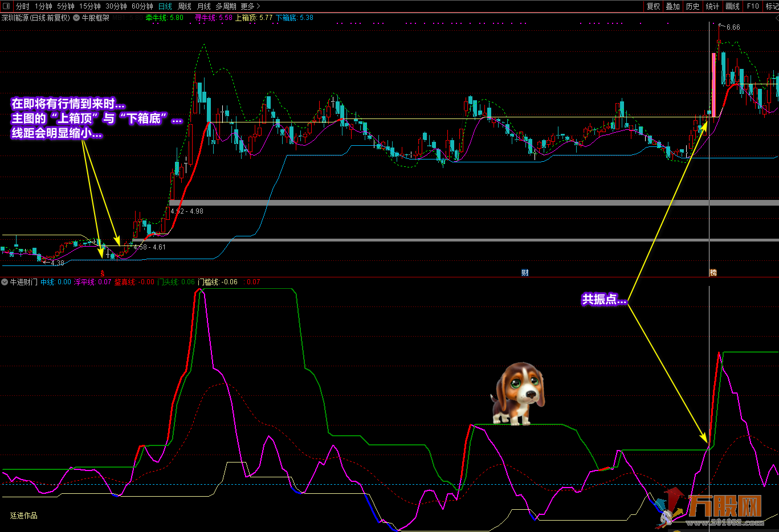Click the 叠加 overlay button
Image resolution: width=779 pixels, height=532 pixels.
click(x=673, y=6)
